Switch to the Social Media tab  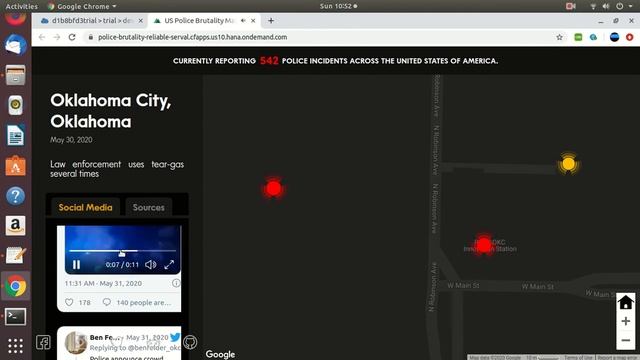tap(85, 207)
